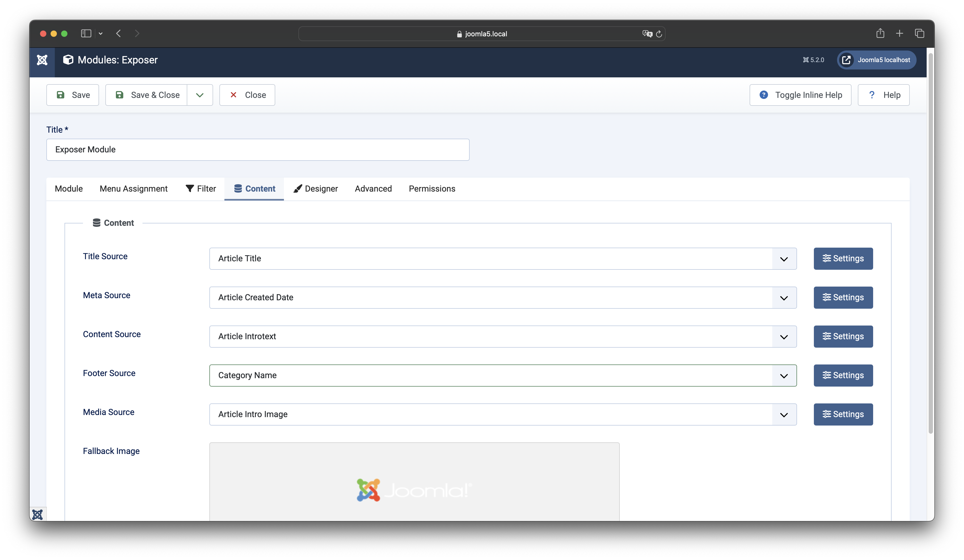Open the Title Source dropdown
Image resolution: width=964 pixels, height=560 pixels.
pos(503,258)
